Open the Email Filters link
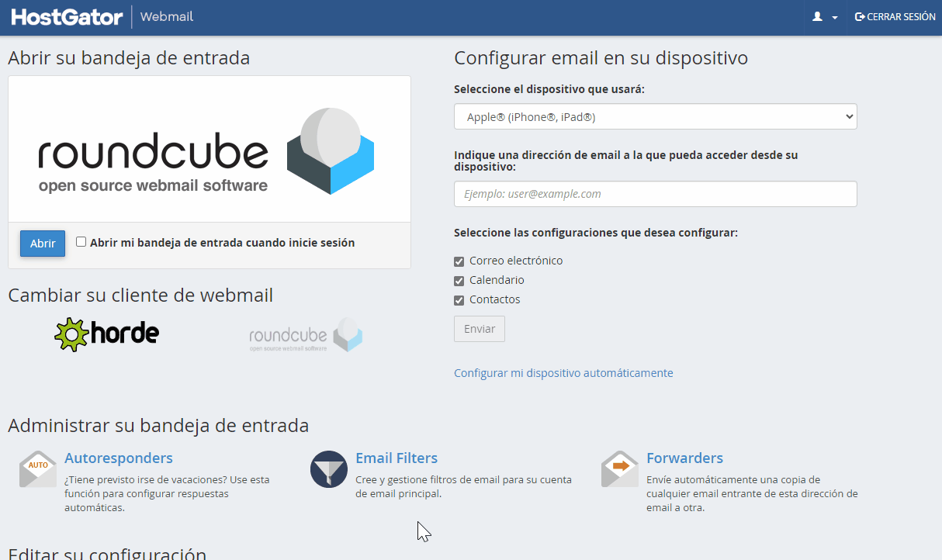Image resolution: width=942 pixels, height=560 pixels. click(397, 458)
